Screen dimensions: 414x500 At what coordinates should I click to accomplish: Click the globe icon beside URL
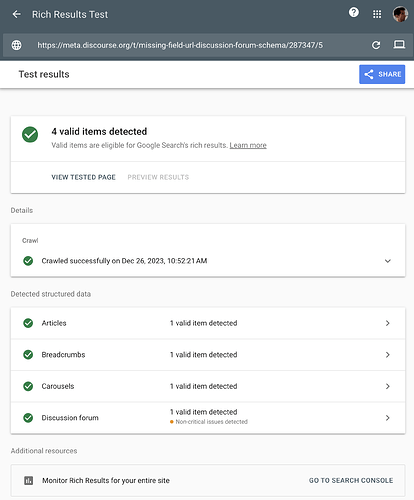point(16,45)
